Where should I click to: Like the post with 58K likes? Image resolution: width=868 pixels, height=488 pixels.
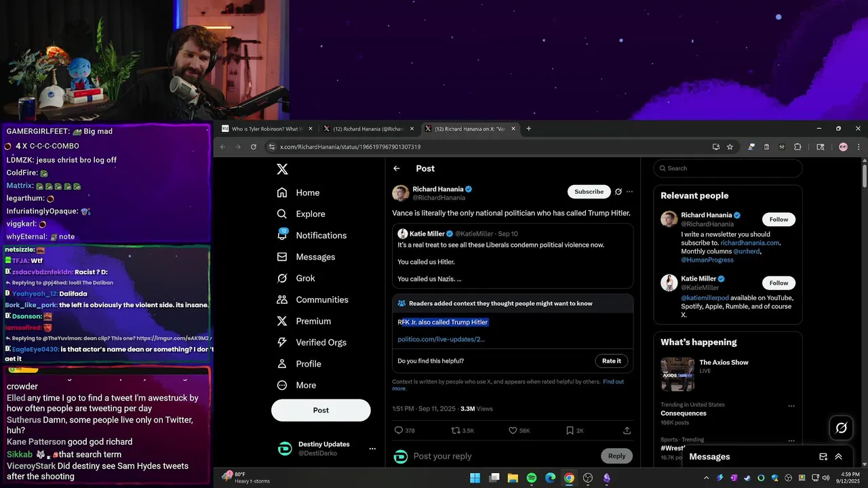513,430
